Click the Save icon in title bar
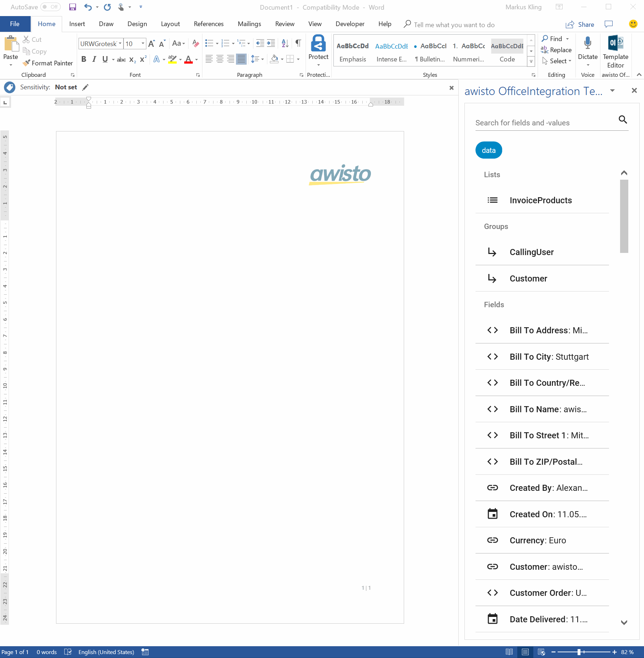This screenshot has width=644, height=658. point(72,7)
